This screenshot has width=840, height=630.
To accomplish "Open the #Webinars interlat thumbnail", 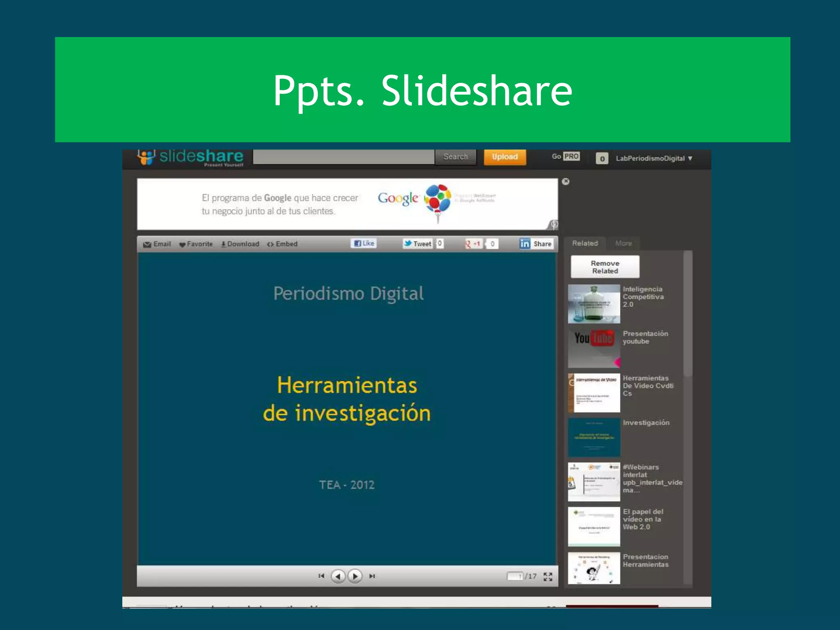I will point(594,482).
